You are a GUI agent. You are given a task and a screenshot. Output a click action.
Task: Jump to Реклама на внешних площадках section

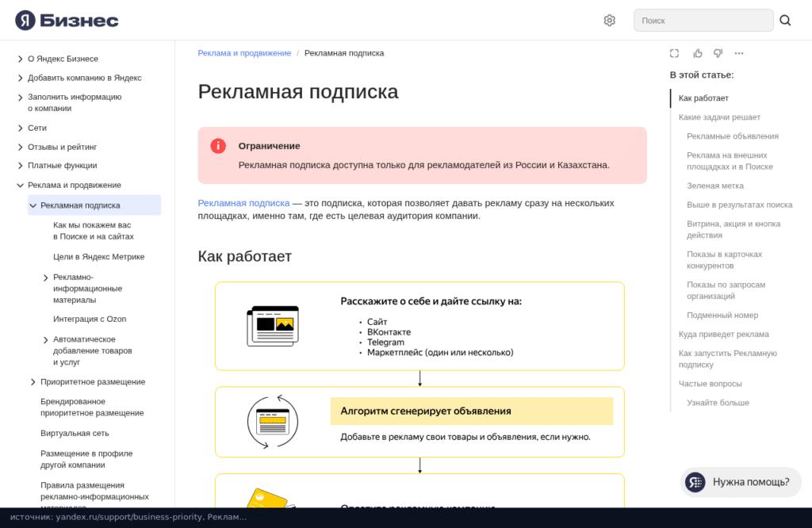pos(730,161)
